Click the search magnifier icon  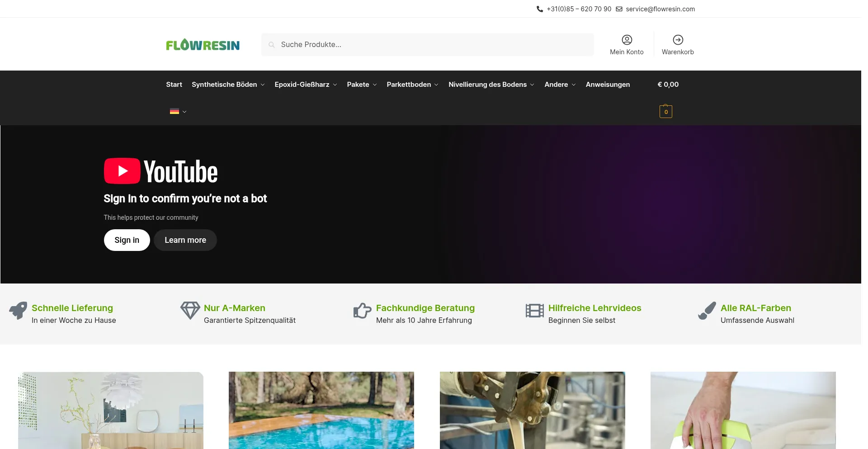coord(272,45)
